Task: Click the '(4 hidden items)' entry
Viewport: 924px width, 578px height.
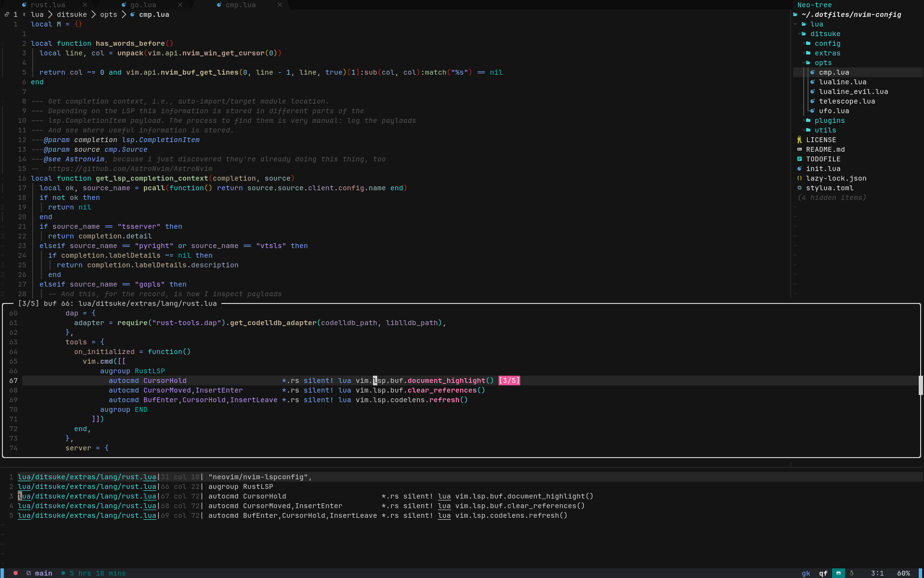Action: (832, 197)
